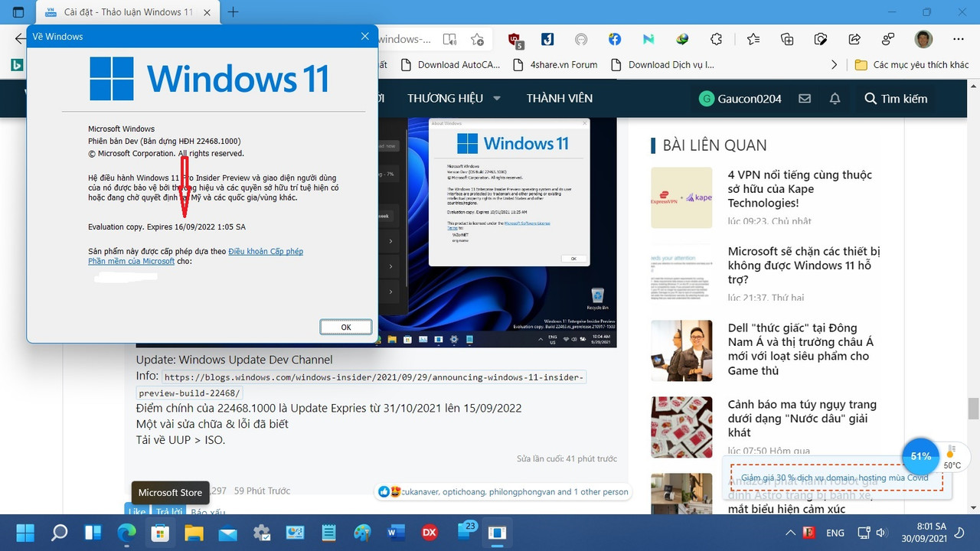The width and height of the screenshot is (980, 551).
Task: Open the Điều khoản Cấp phép license link
Action: coord(266,251)
